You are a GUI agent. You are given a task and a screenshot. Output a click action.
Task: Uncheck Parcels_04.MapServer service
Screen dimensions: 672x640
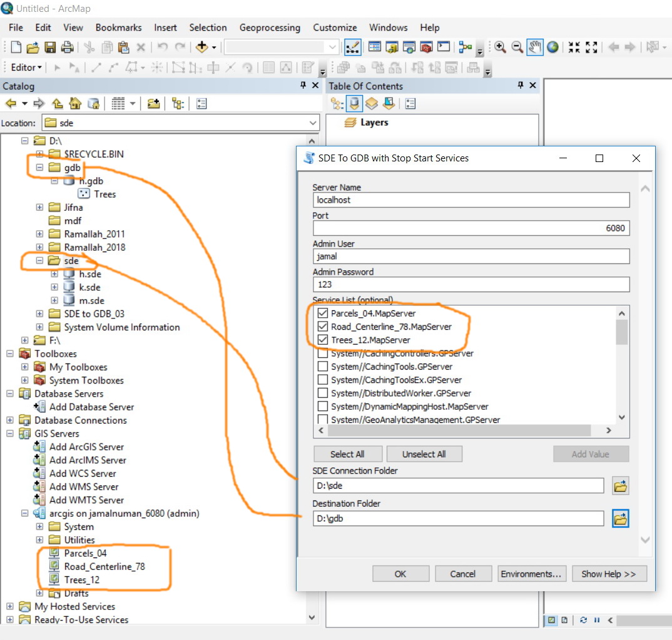tap(323, 313)
